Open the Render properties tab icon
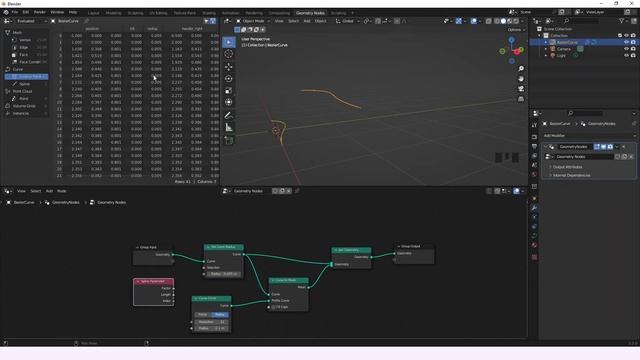Image resolution: width=640 pixels, height=360 pixels. point(534,137)
